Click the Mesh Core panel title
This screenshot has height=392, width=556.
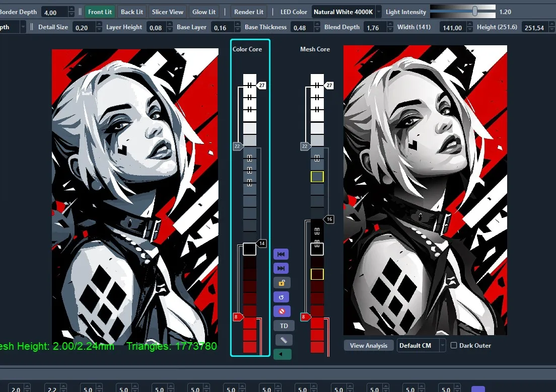[x=315, y=49]
